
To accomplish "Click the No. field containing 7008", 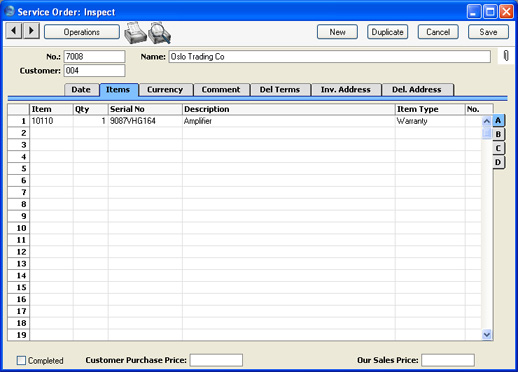I will click(94, 56).
